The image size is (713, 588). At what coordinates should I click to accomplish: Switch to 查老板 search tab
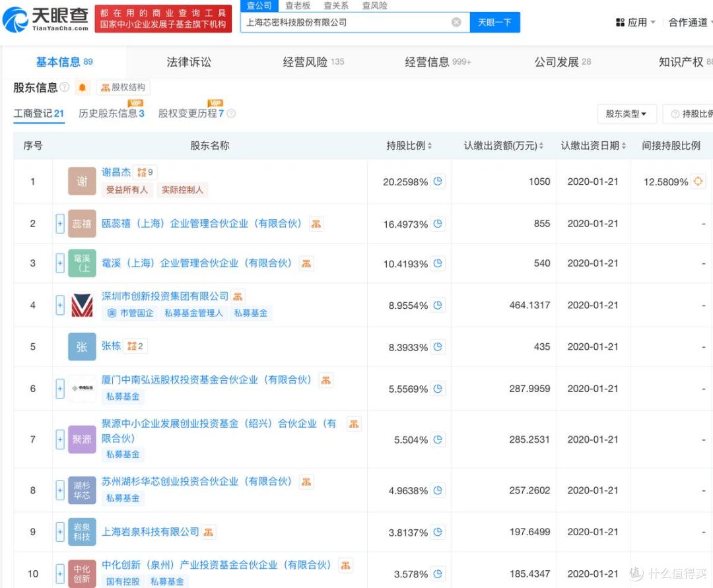pos(297,5)
